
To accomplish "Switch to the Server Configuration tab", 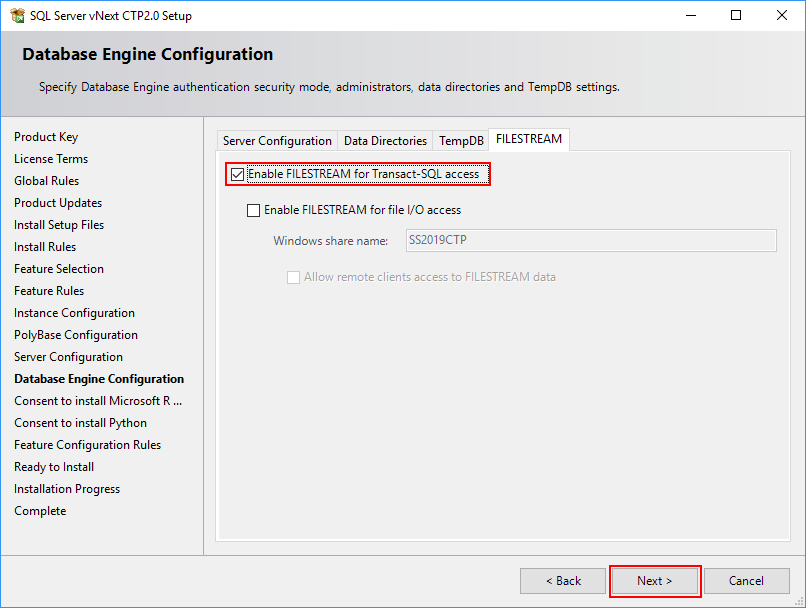I will [x=277, y=140].
